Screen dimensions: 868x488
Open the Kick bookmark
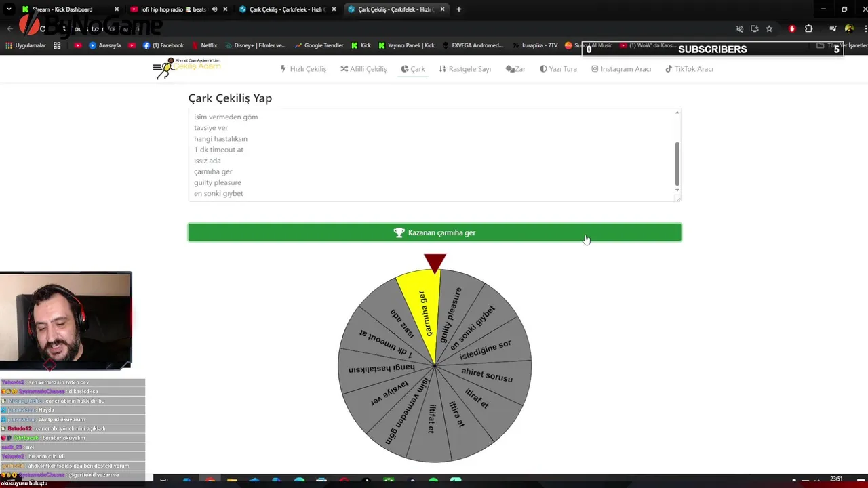point(361,45)
